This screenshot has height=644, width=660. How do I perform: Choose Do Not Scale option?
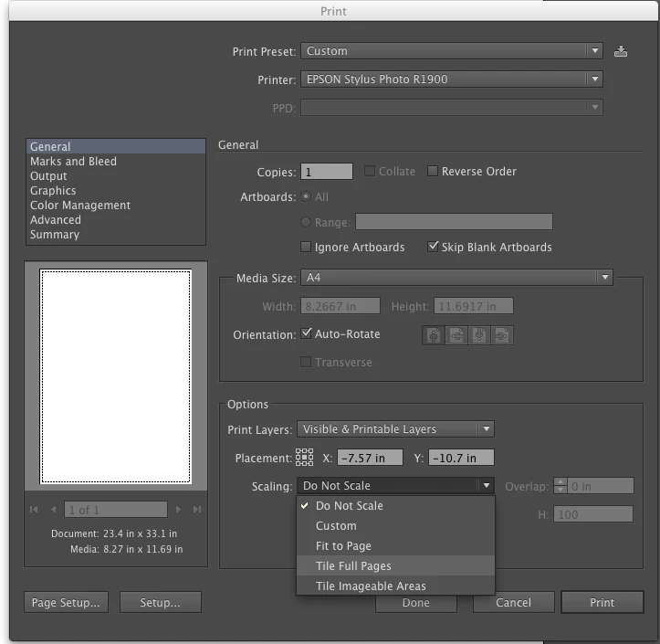pyautogui.click(x=395, y=506)
